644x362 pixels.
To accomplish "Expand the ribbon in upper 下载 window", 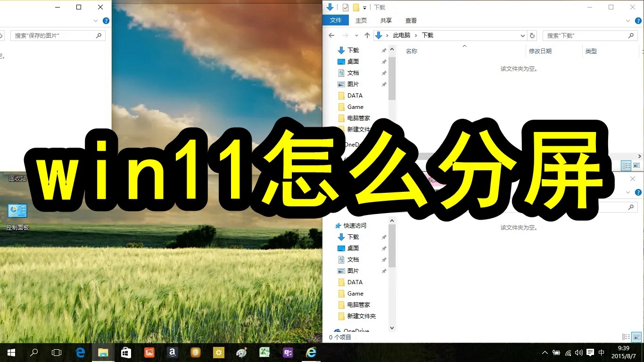I will click(x=627, y=21).
